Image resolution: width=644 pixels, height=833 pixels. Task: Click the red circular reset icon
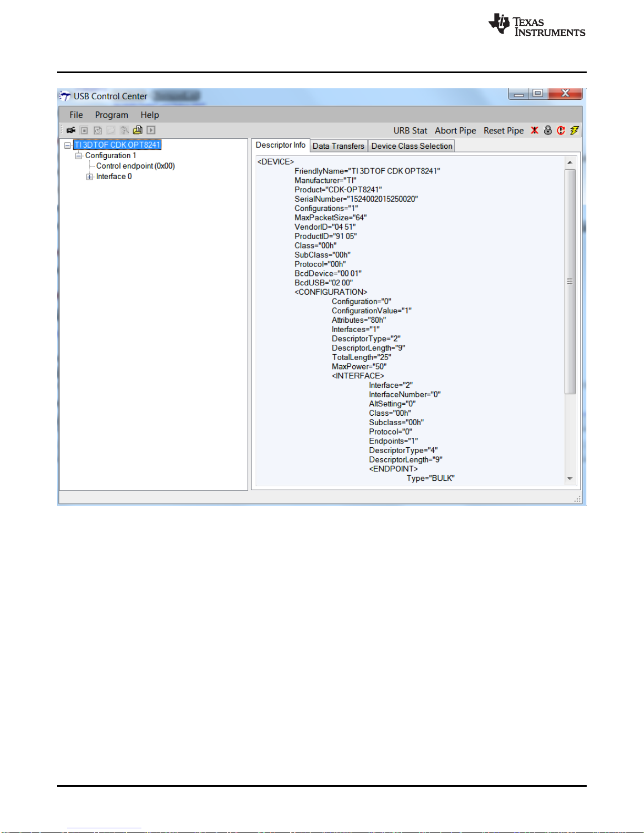tap(561, 130)
